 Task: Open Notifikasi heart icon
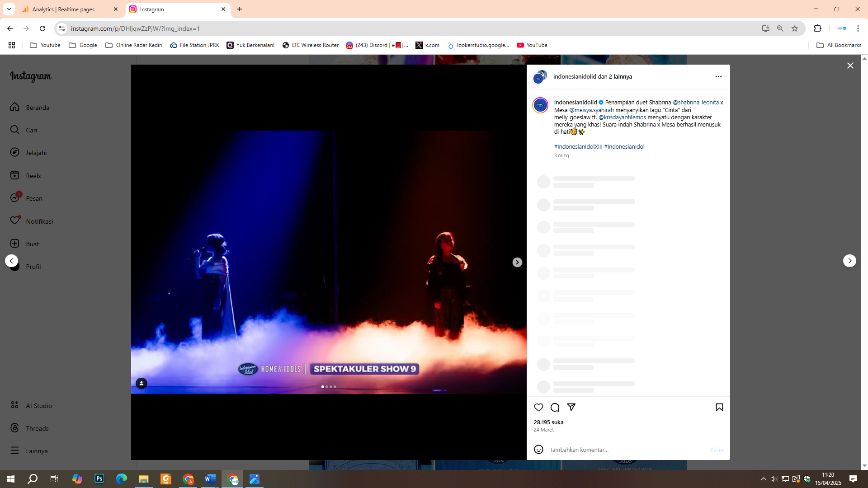(31, 221)
